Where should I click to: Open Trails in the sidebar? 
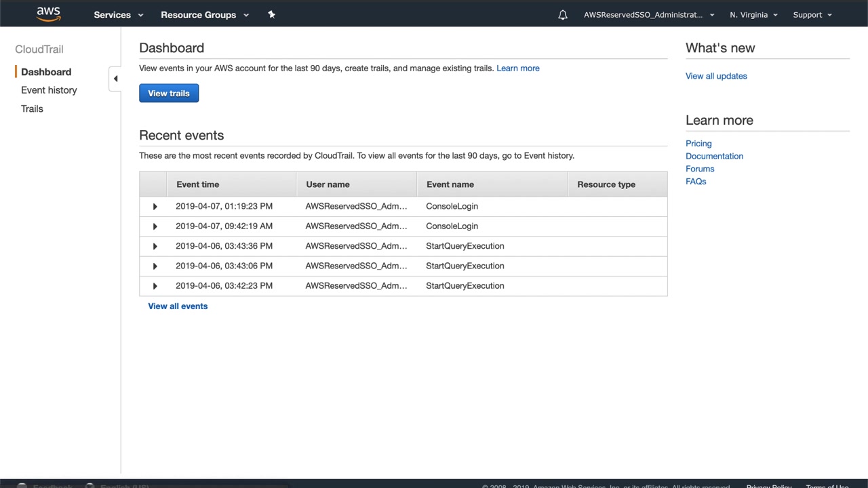32,108
